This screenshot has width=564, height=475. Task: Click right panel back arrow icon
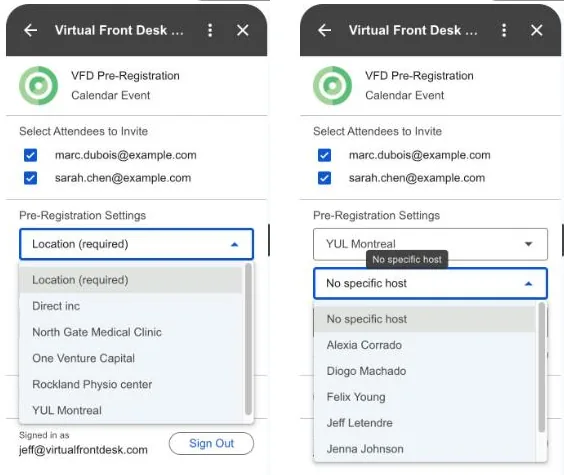tap(324, 30)
